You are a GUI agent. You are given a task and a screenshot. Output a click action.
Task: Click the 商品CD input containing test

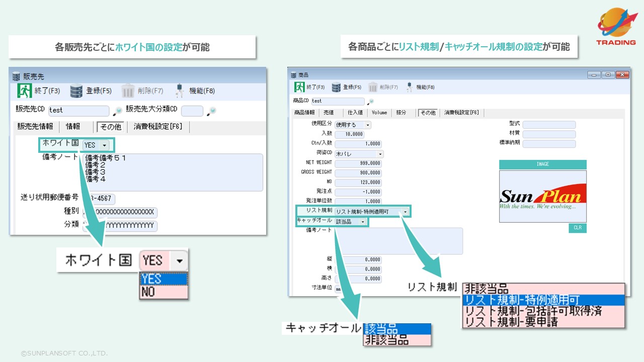pos(339,101)
